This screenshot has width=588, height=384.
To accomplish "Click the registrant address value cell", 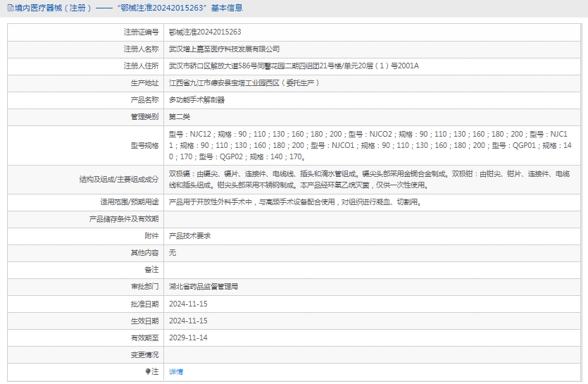I will [x=294, y=66].
